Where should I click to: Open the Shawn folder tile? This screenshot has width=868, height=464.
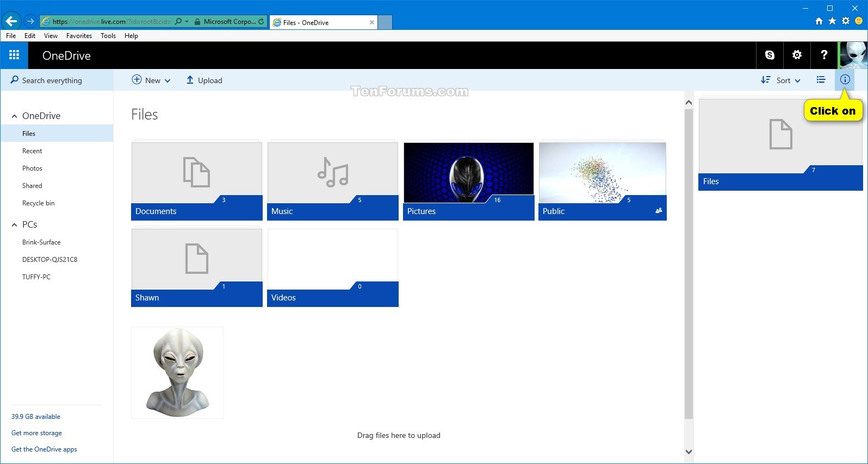click(x=197, y=267)
